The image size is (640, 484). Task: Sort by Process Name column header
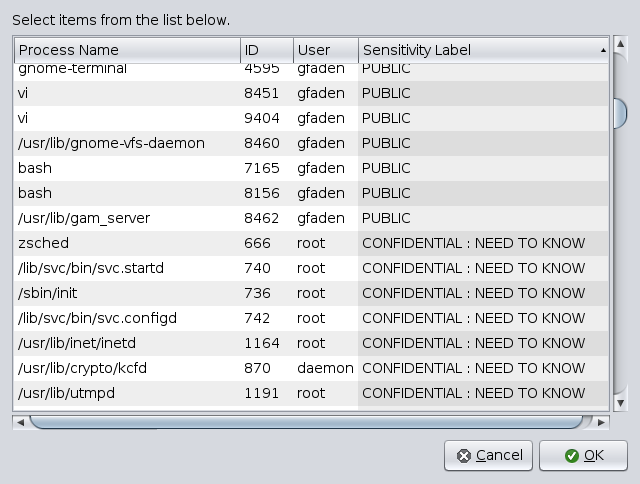[126, 50]
